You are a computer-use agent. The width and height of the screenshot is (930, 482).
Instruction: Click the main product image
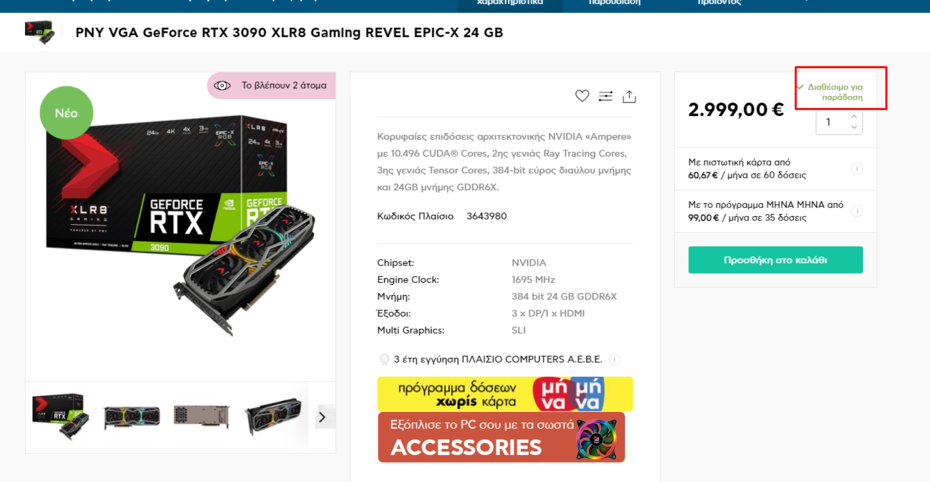(181, 230)
